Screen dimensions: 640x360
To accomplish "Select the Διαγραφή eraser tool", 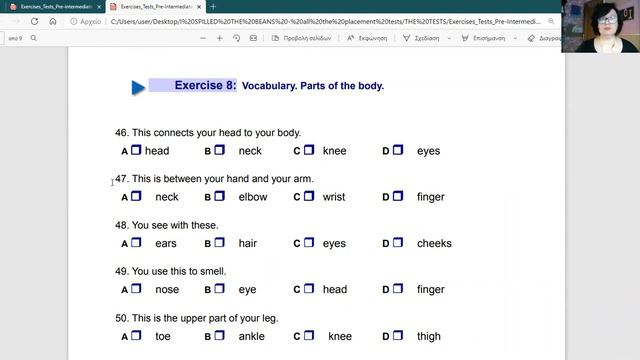I will coord(544,38).
